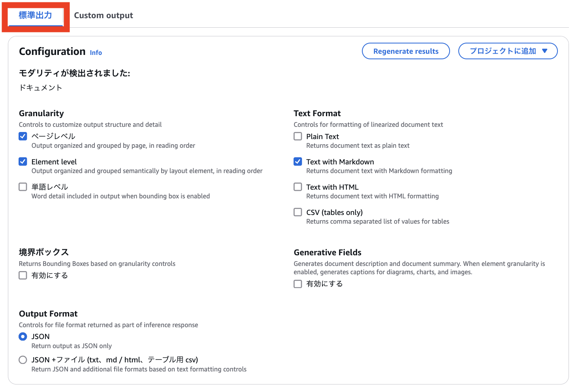Open the プロジェクトに追加 dropdown
The image size is (580, 392).
click(503, 51)
